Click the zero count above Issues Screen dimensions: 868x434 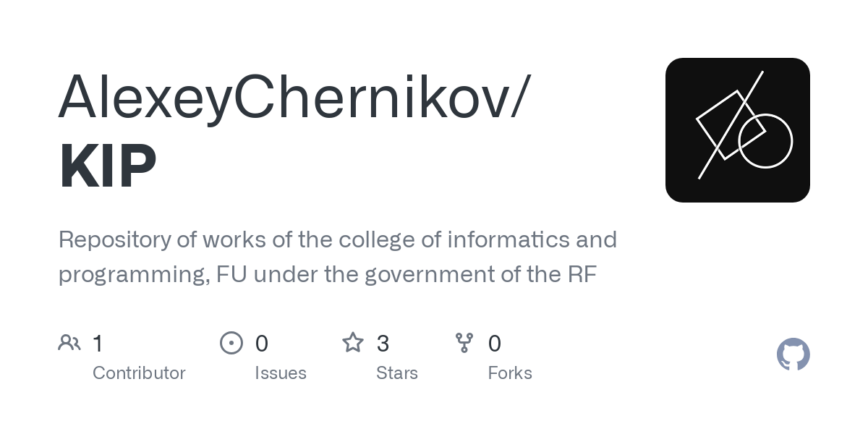(262, 343)
